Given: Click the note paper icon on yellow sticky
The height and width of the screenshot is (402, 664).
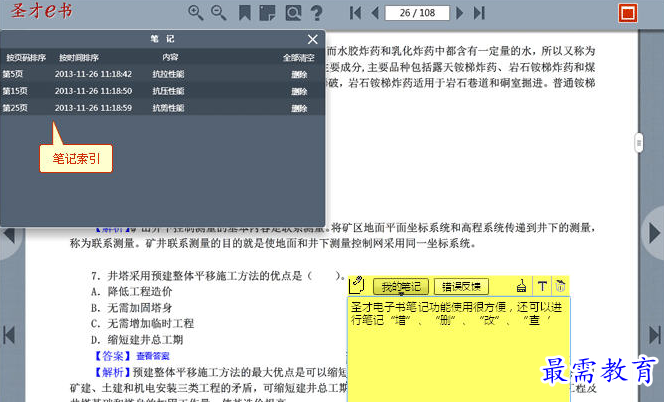Looking at the screenshot, I should [x=357, y=285].
